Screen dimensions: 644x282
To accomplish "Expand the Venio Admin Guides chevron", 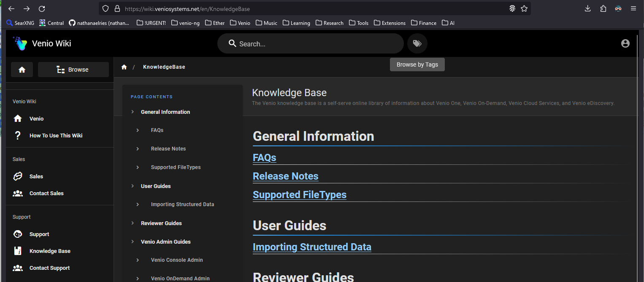I will click(x=133, y=242).
